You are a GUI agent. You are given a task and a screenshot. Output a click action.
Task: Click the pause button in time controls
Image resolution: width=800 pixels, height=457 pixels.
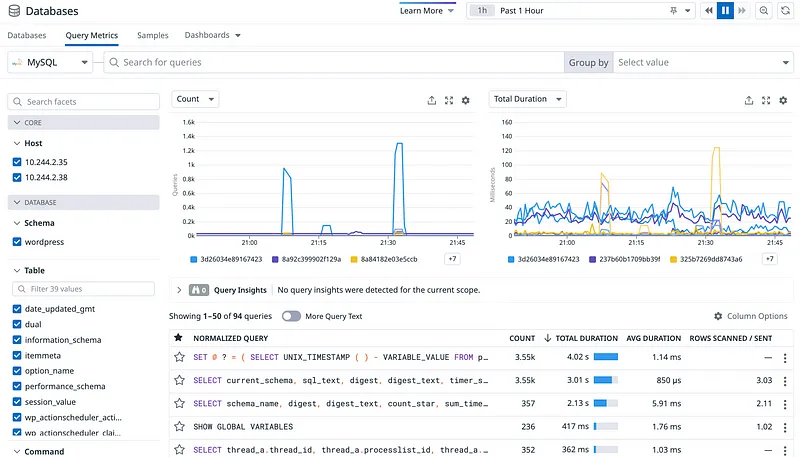726,10
